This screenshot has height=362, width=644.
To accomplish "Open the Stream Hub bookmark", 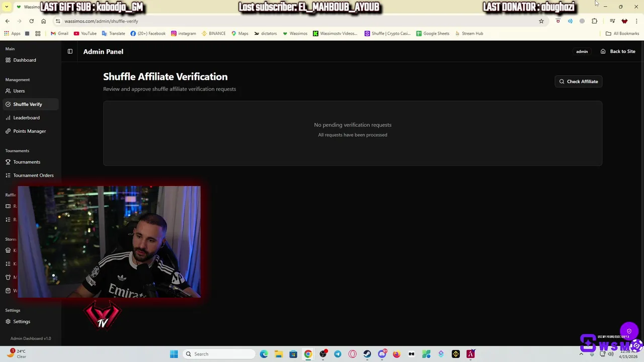I will coord(469,34).
